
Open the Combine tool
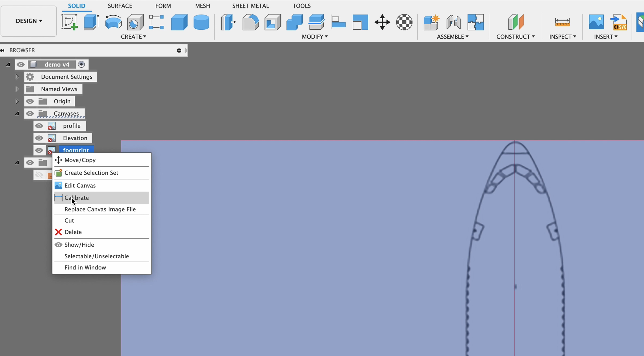point(294,22)
